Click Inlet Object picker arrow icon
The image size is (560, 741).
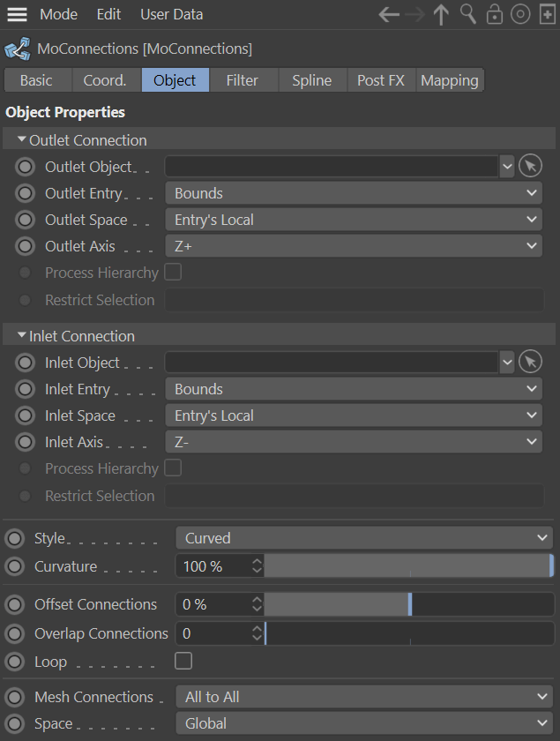(x=529, y=363)
